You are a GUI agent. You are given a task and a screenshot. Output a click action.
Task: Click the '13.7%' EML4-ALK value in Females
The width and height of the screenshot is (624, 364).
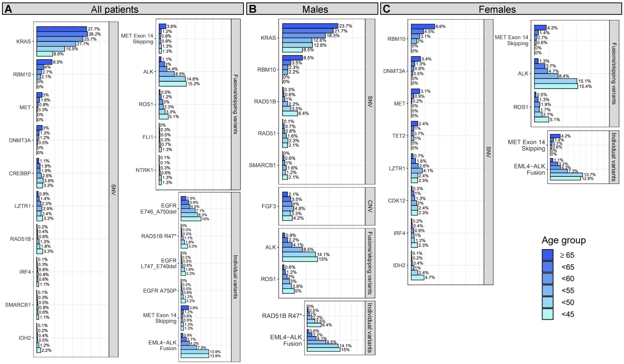[590, 175]
